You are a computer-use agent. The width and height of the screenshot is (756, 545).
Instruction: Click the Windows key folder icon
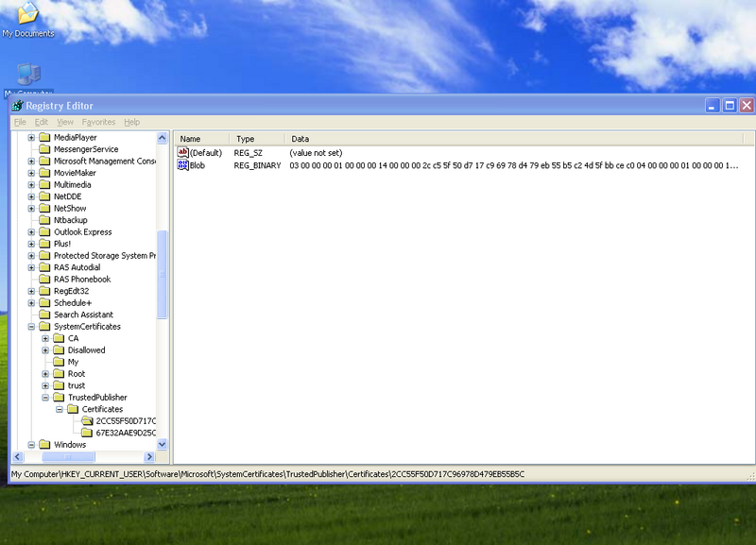tap(44, 444)
